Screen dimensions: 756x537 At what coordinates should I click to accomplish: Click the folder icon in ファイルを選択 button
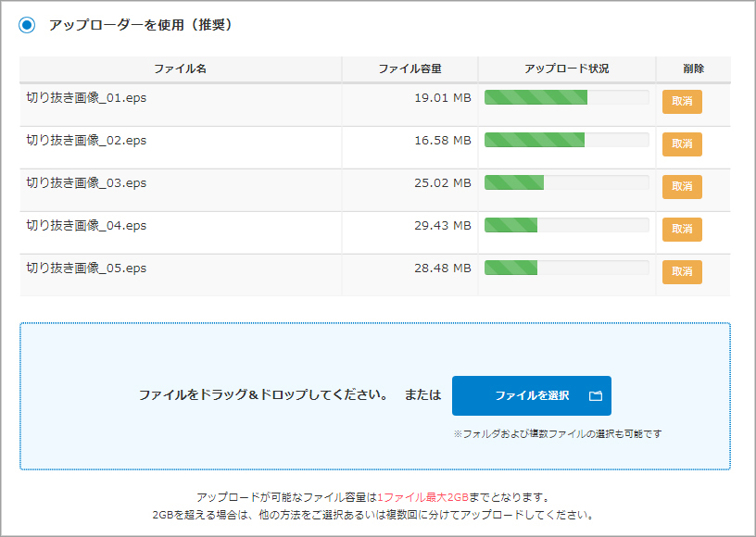[595, 396]
